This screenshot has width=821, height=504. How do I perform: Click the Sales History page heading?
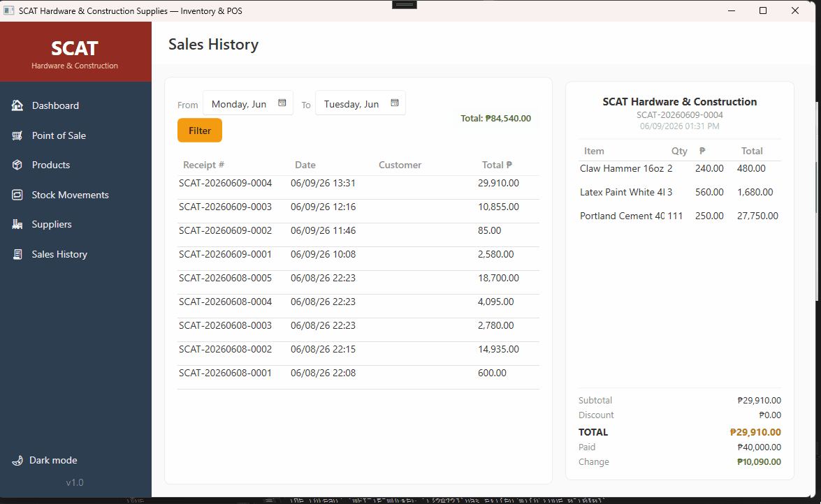pyautogui.click(x=213, y=45)
